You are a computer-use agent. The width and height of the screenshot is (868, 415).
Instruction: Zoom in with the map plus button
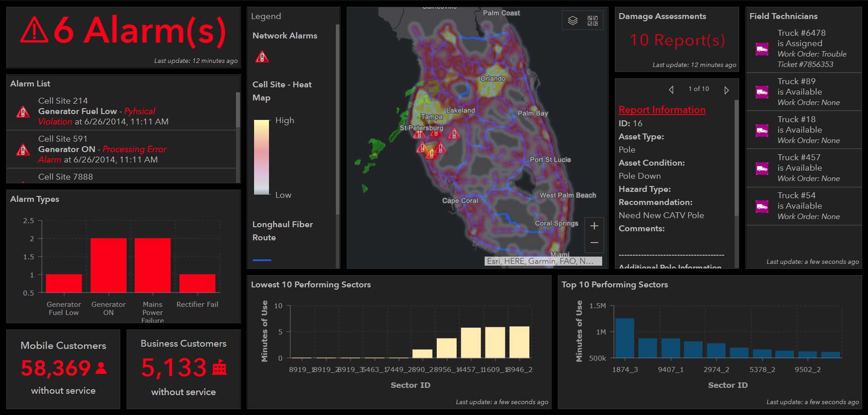click(594, 225)
